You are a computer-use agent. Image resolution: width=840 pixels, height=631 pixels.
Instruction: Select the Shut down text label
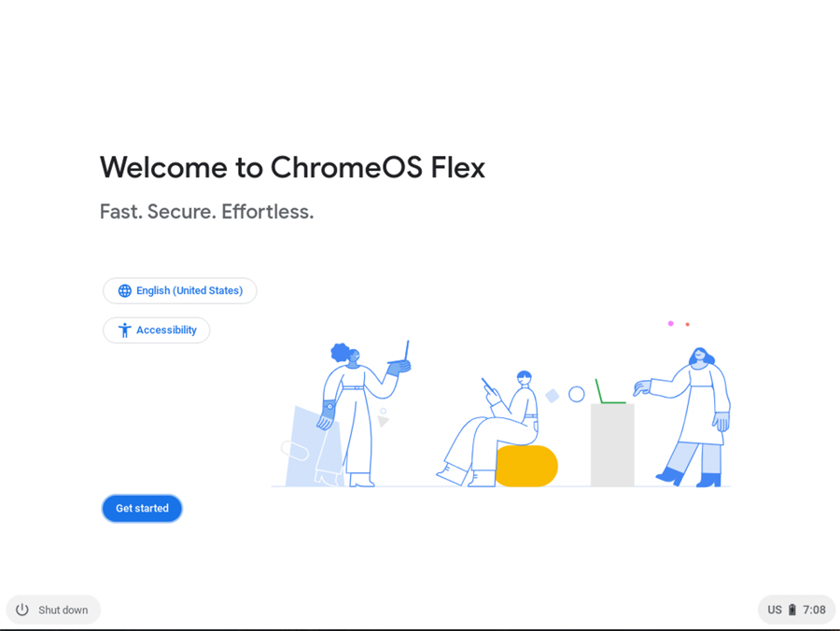coord(63,610)
